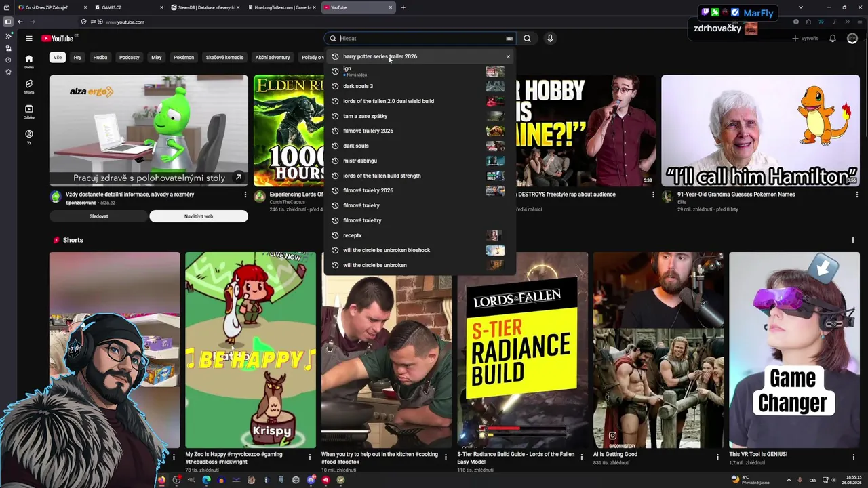Select the Mixy filter chip
The height and width of the screenshot is (488, 868).
pos(157,57)
